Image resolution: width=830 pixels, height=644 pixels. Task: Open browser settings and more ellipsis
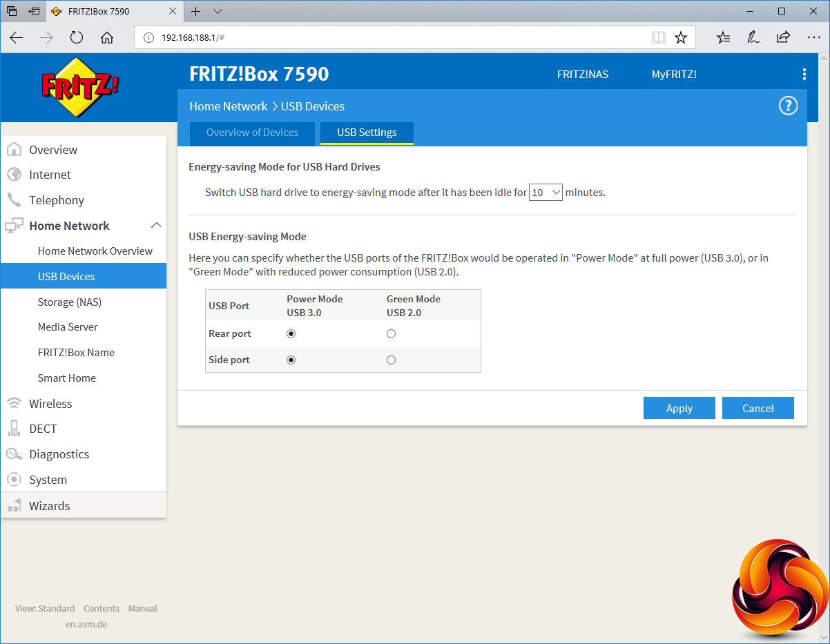click(813, 37)
